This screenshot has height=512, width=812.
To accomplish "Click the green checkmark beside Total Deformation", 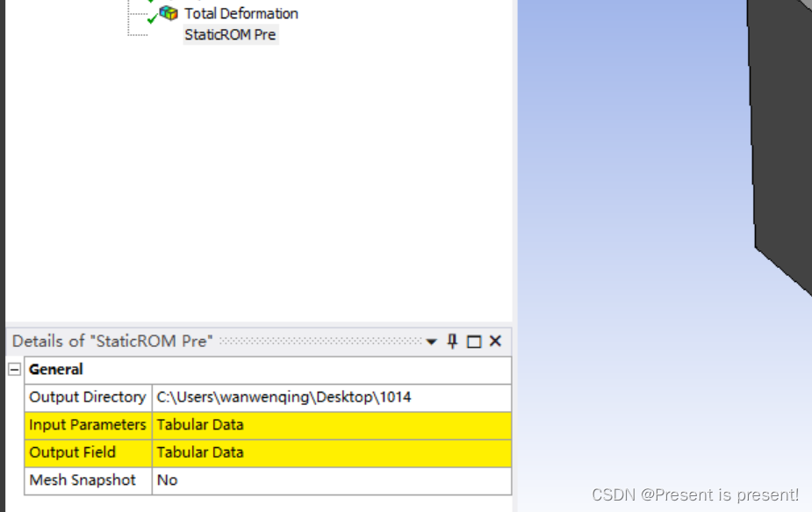I will pyautogui.click(x=154, y=18).
